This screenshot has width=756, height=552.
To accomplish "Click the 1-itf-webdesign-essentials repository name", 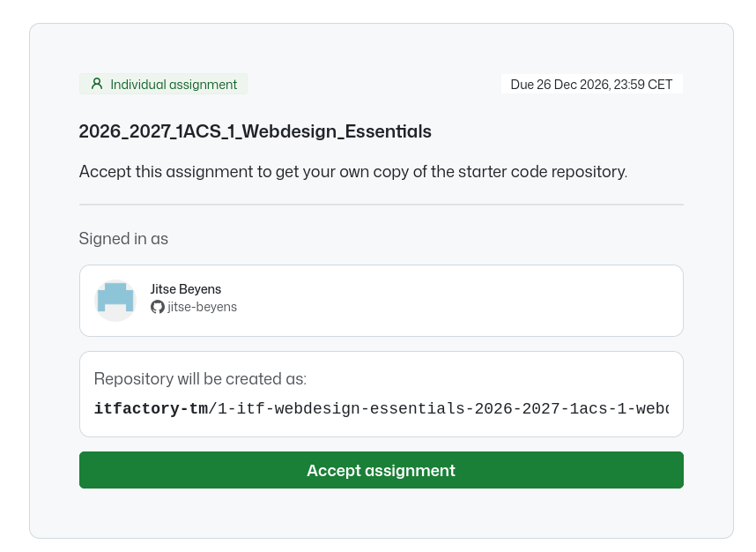I will [x=341, y=408].
